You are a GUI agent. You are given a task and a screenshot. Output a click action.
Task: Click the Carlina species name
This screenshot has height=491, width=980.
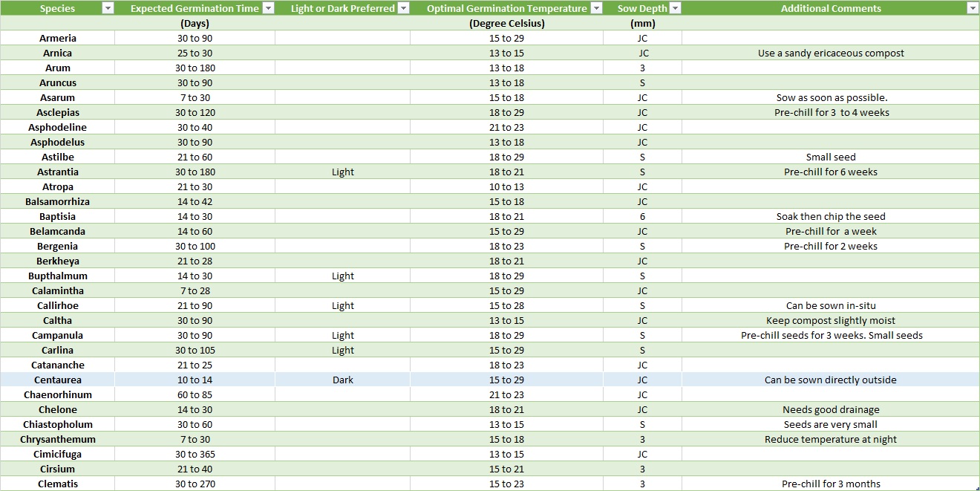point(58,350)
